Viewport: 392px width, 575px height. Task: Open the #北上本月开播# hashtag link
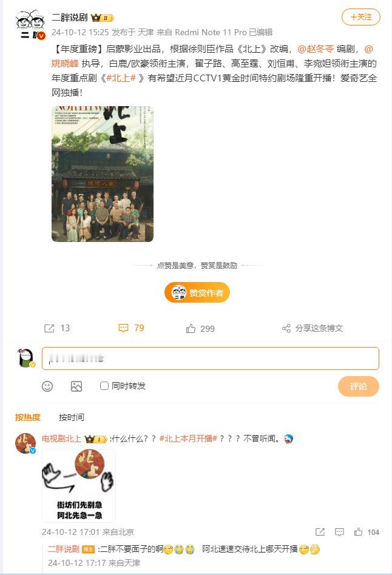tap(188, 438)
